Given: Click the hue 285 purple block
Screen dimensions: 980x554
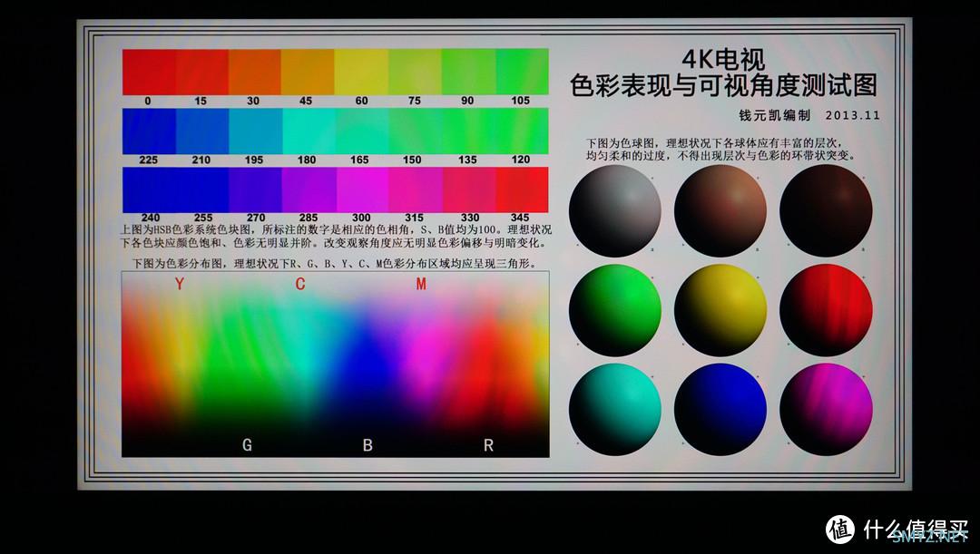Looking at the screenshot, I should [309, 190].
